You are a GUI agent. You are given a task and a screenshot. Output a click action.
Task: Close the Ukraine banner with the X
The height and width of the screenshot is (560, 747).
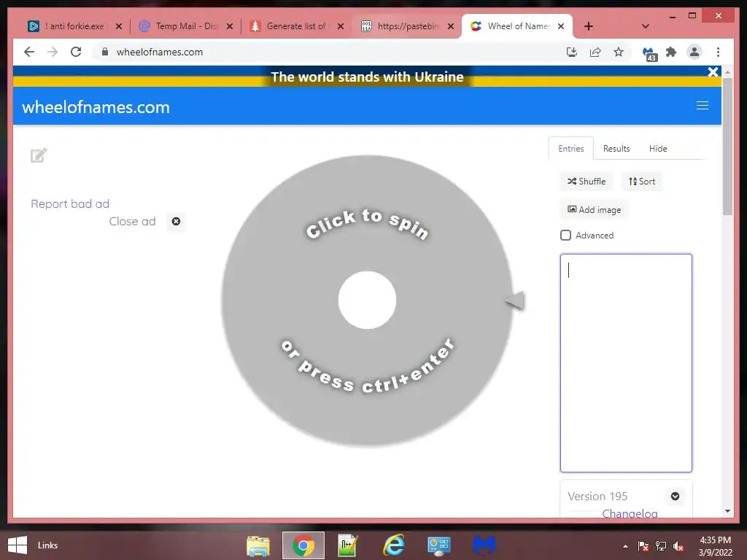(713, 72)
